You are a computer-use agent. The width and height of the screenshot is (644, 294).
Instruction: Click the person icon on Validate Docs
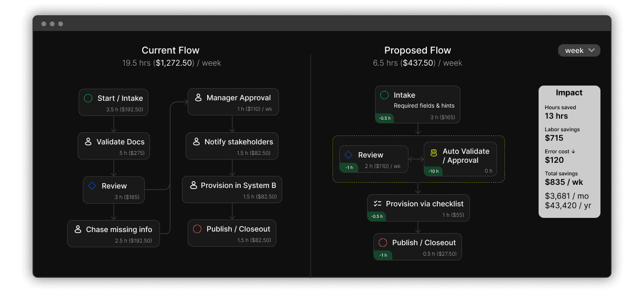point(88,142)
